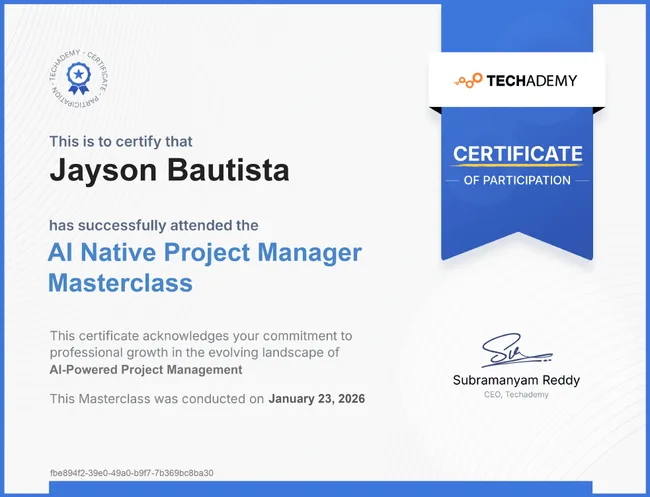Click the word Masterclass in blue title

point(121,283)
